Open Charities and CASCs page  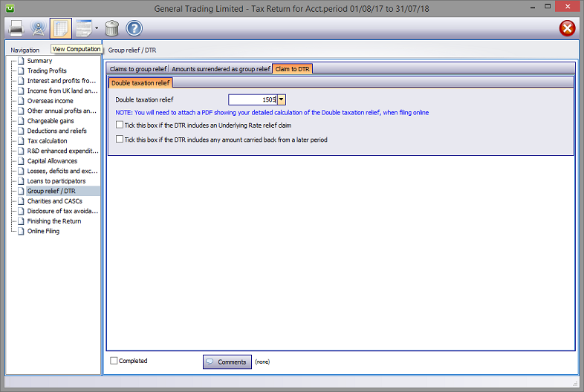coord(55,201)
